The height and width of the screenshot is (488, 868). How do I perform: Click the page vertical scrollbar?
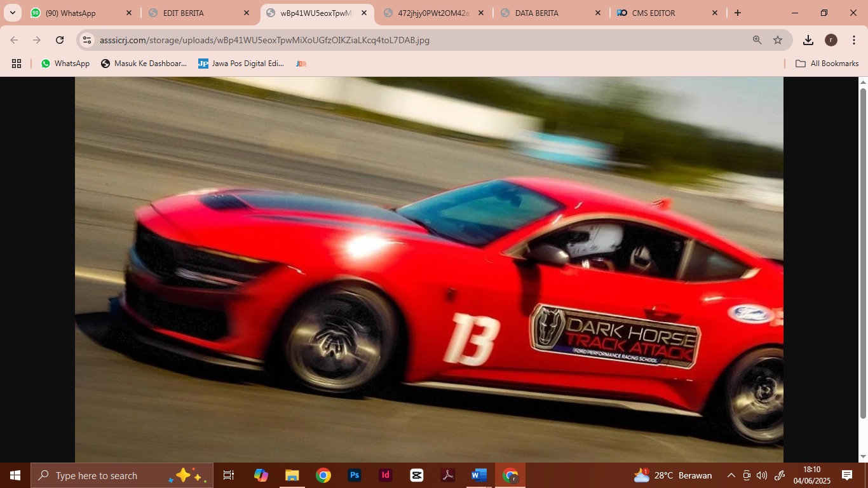coord(863,253)
